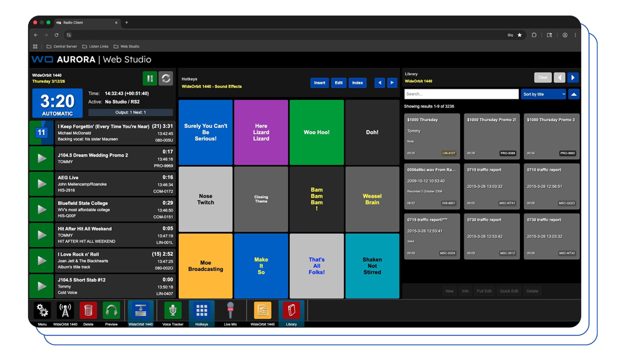The height and width of the screenshot is (364, 625).
Task: Click the Library Quick Edit button
Action: [x=509, y=291]
